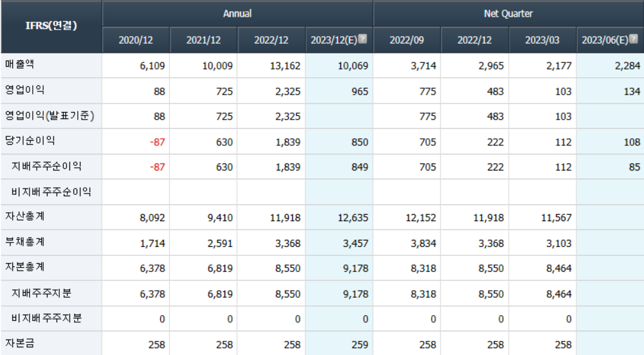Click the 9,410 total assets value
Viewport: 644px width, 355px height.
pyautogui.click(x=220, y=217)
